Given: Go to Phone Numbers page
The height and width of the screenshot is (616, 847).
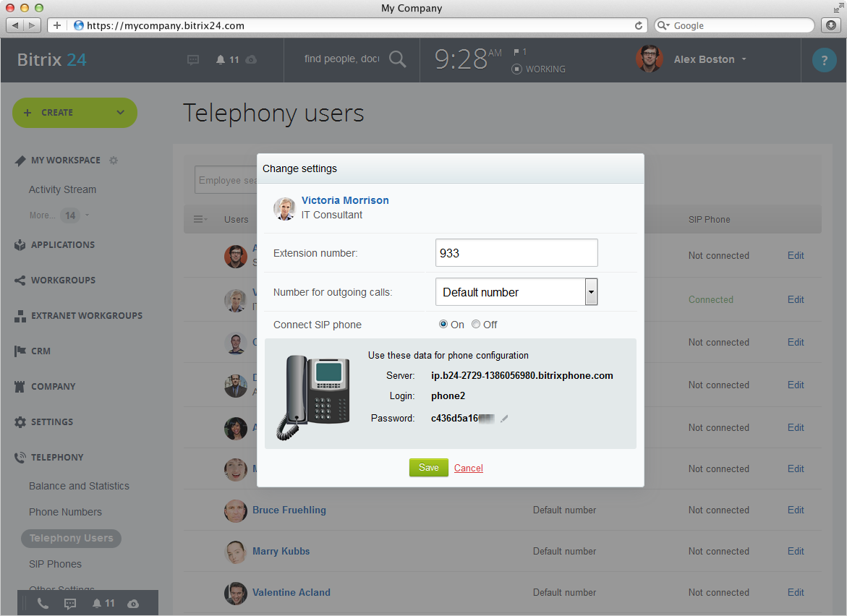Looking at the screenshot, I should [65, 512].
